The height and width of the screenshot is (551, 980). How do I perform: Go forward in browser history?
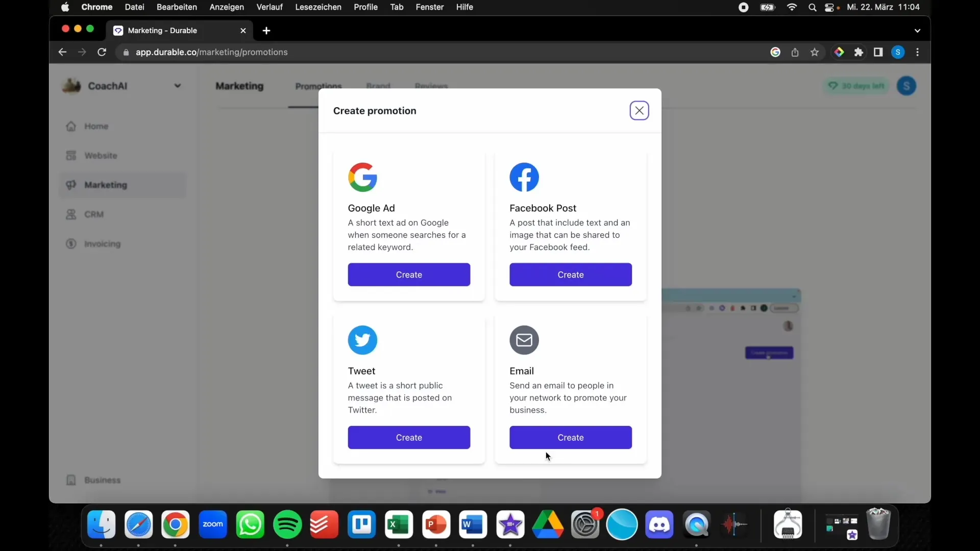click(x=82, y=52)
